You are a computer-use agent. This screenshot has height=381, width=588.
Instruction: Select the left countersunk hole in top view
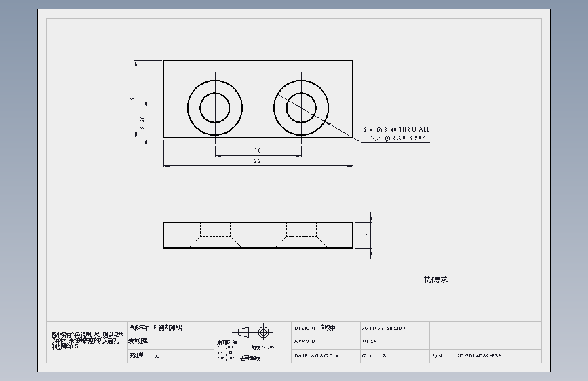coord(215,108)
